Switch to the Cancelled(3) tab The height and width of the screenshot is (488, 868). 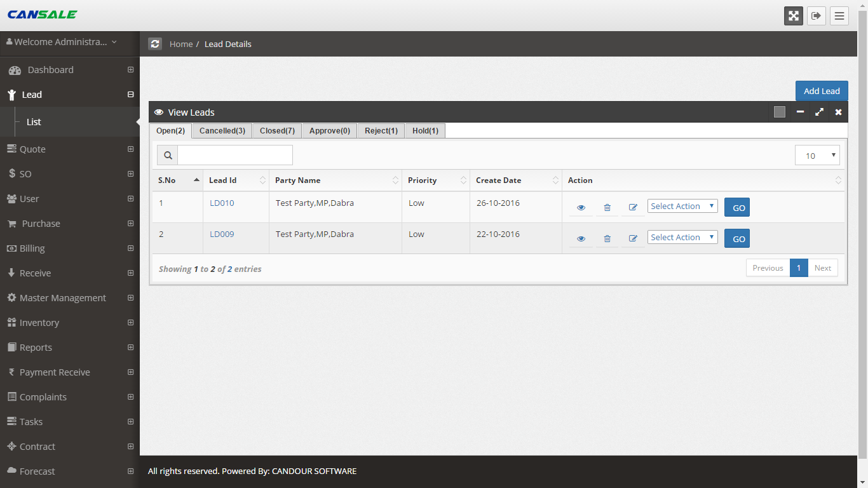pyautogui.click(x=222, y=131)
